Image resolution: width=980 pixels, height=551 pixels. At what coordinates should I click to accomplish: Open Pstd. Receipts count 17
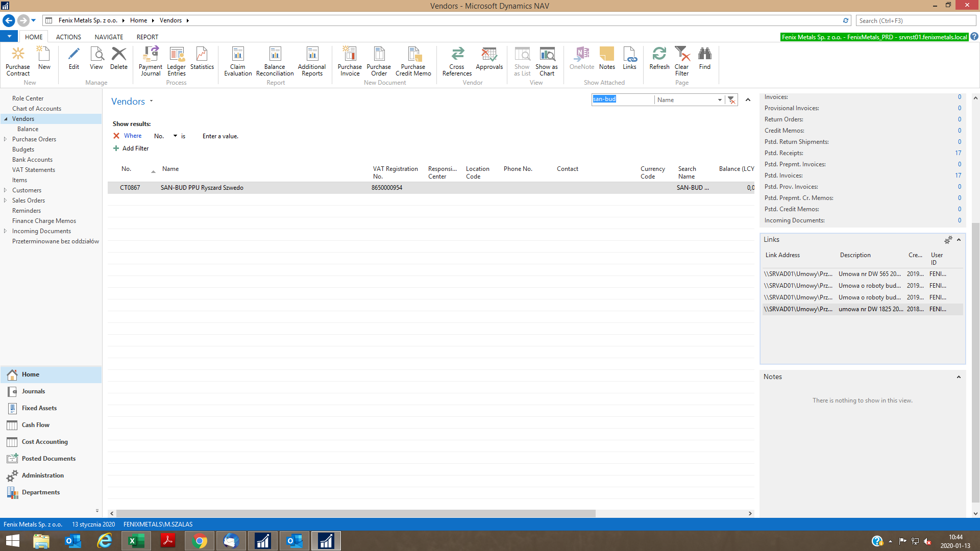tap(958, 153)
